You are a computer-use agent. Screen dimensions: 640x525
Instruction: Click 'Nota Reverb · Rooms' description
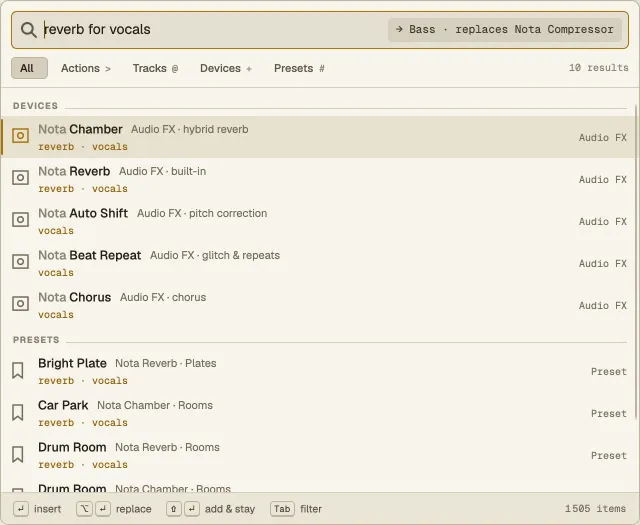(x=167, y=447)
